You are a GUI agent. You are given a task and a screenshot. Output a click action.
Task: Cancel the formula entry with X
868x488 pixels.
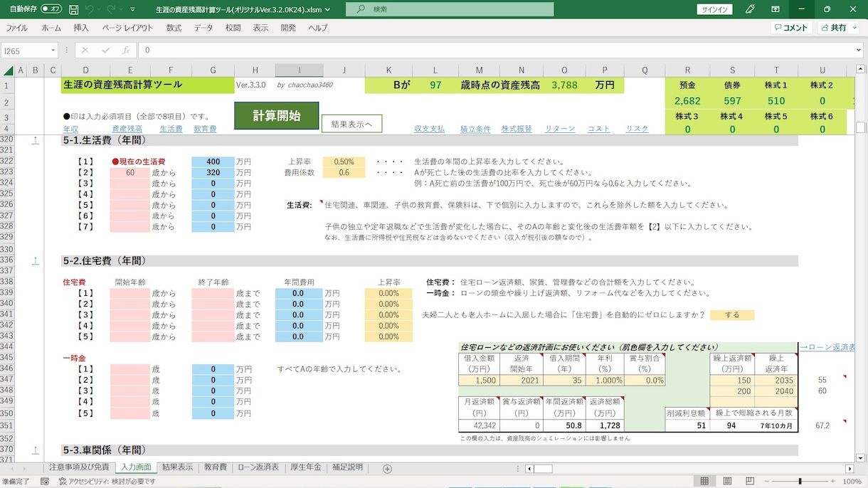tap(85, 51)
